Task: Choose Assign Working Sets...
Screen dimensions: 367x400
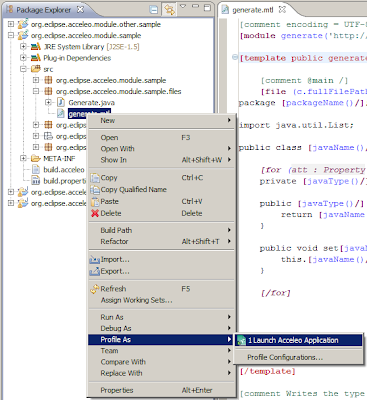Action: pos(161,300)
